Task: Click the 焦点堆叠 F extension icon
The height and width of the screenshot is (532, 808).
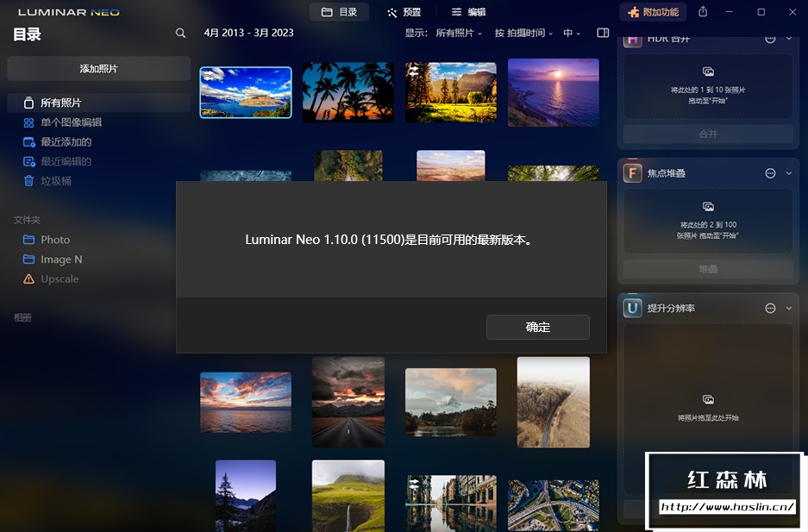Action: (632, 173)
